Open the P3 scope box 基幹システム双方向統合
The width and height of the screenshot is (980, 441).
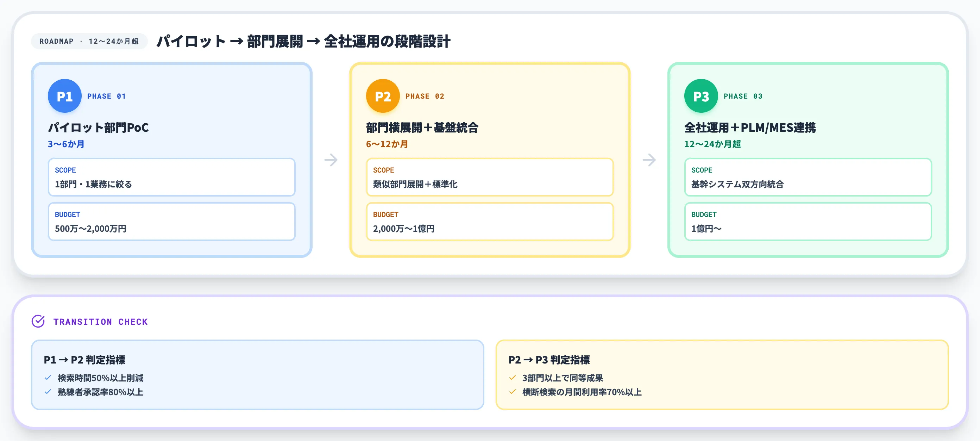click(x=808, y=177)
